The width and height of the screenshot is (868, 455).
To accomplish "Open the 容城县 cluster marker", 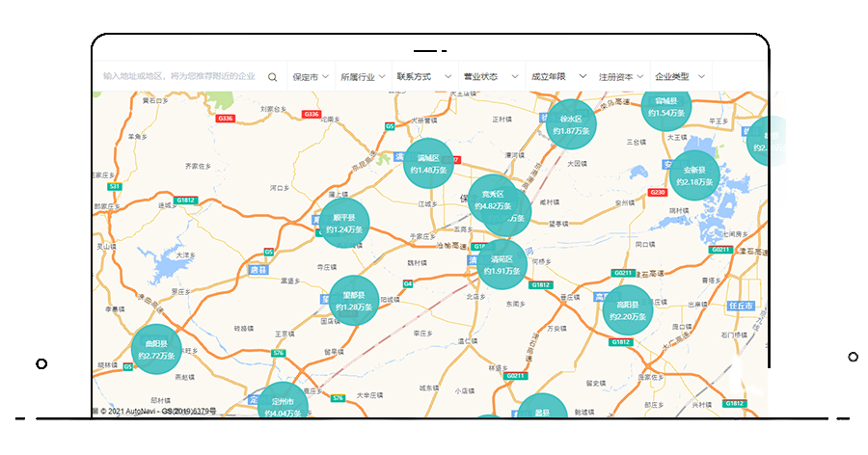I will point(665,107).
